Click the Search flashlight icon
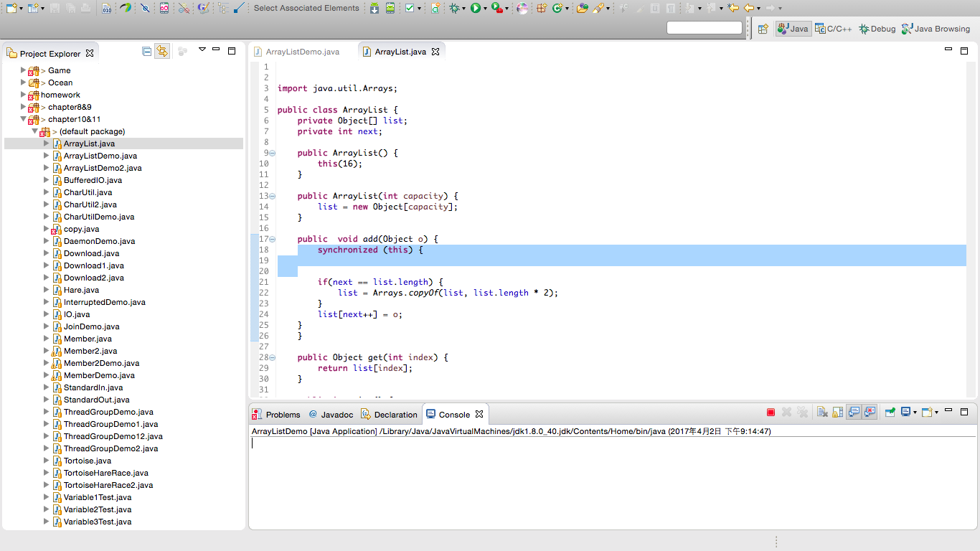Screen dimensions: 980x551 point(598,8)
